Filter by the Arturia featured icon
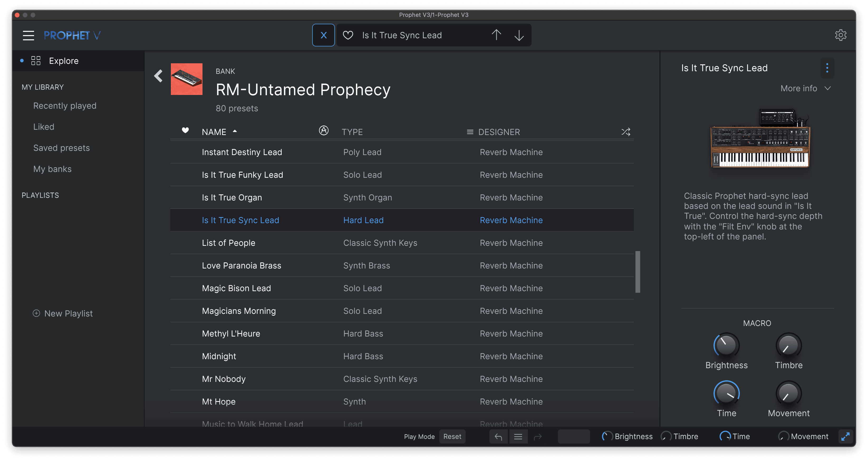 [x=324, y=130]
